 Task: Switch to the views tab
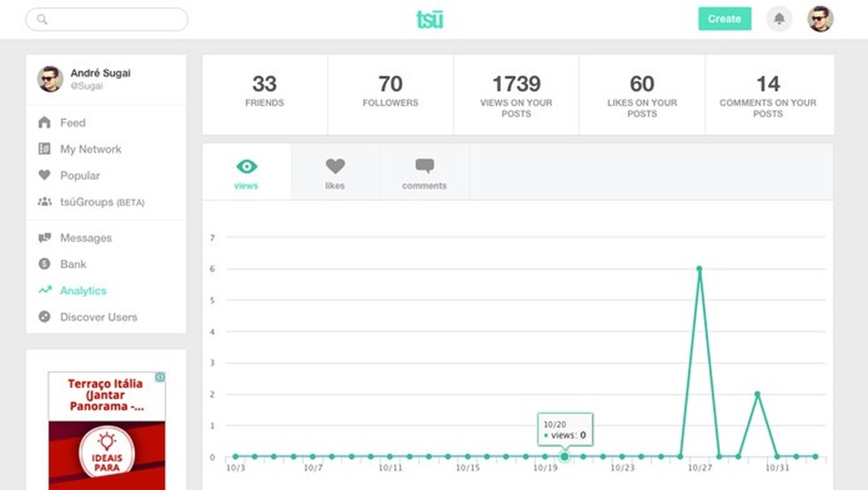(246, 172)
